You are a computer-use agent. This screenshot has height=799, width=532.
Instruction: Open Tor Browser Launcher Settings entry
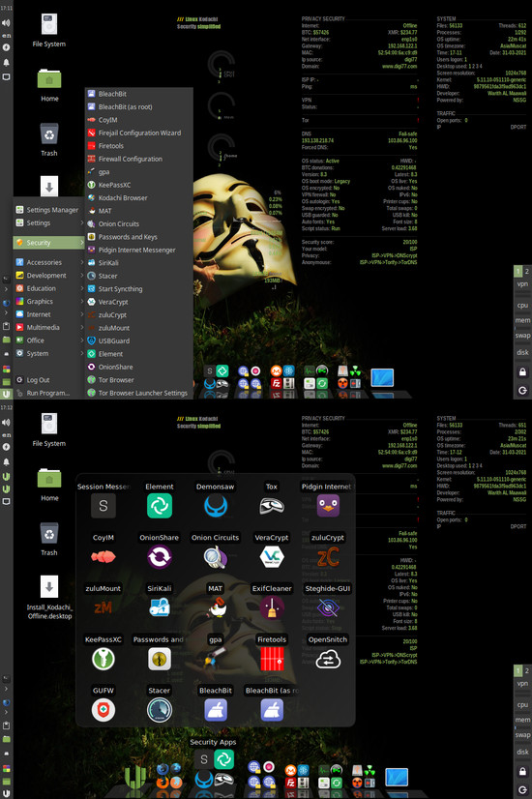point(138,393)
